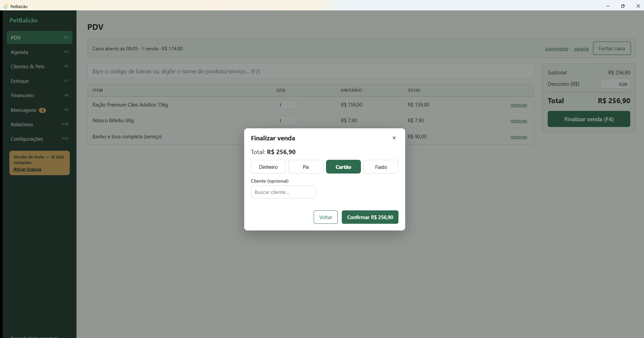Close the Finalizar venda dialog with X
The width and height of the screenshot is (644, 338).
[394, 138]
